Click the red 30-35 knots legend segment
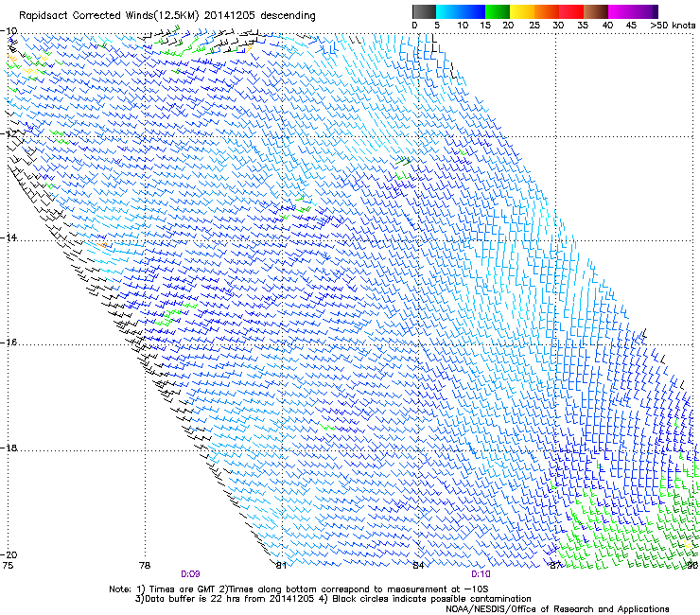Image resolution: width=700 pixels, height=615 pixels. click(571, 11)
